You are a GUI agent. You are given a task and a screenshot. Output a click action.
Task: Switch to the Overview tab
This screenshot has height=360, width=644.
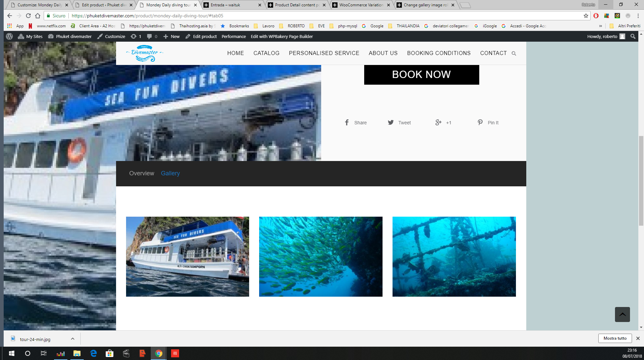[x=142, y=173]
